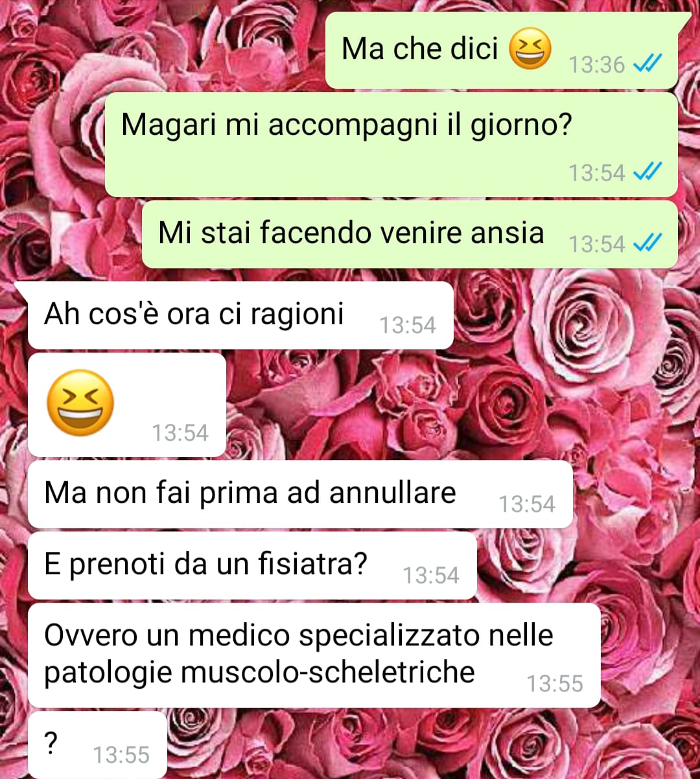Select "Magari mi accompagni il giorno?" message
Image resolution: width=700 pixels, height=779 pixels.
point(391,145)
